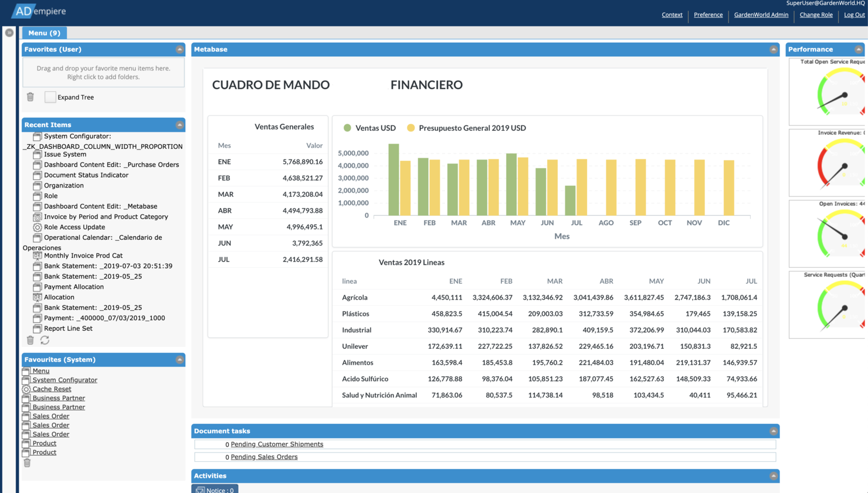The width and height of the screenshot is (868, 493).
Task: Open the Pending Customer Shipments link
Action: pyautogui.click(x=276, y=444)
